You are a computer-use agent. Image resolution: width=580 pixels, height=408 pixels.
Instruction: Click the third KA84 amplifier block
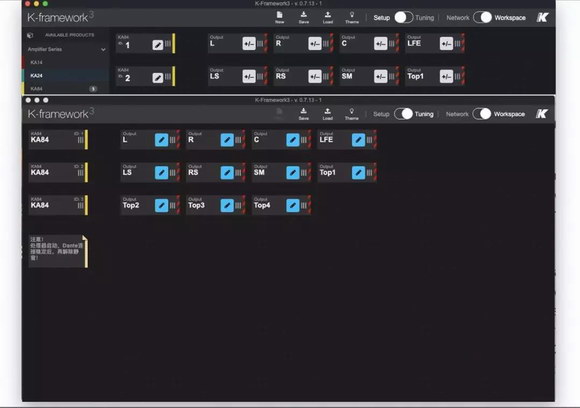click(58, 205)
